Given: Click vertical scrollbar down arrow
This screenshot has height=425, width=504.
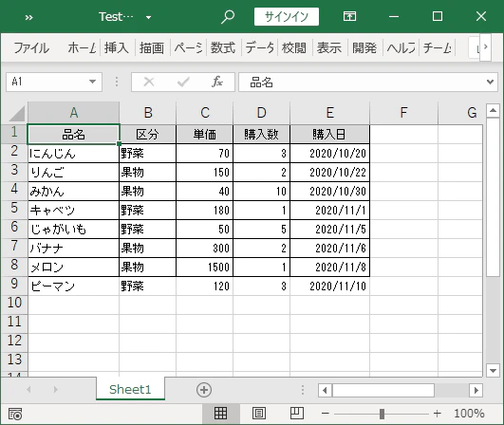Looking at the screenshot, I should pyautogui.click(x=493, y=370).
